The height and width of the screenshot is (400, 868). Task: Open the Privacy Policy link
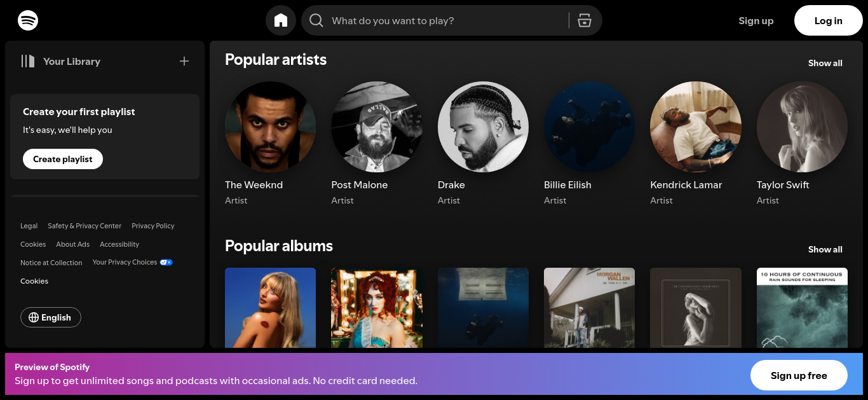point(153,226)
